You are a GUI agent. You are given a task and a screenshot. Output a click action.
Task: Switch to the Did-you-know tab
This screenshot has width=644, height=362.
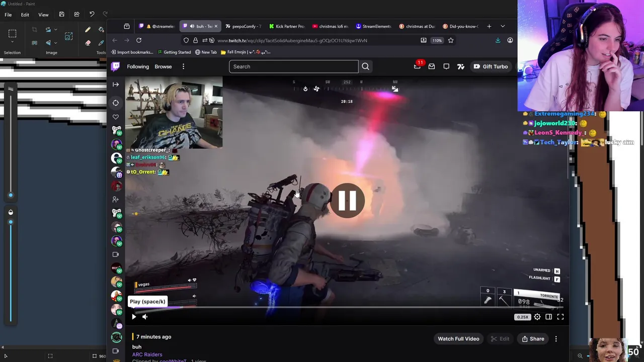pos(460,26)
